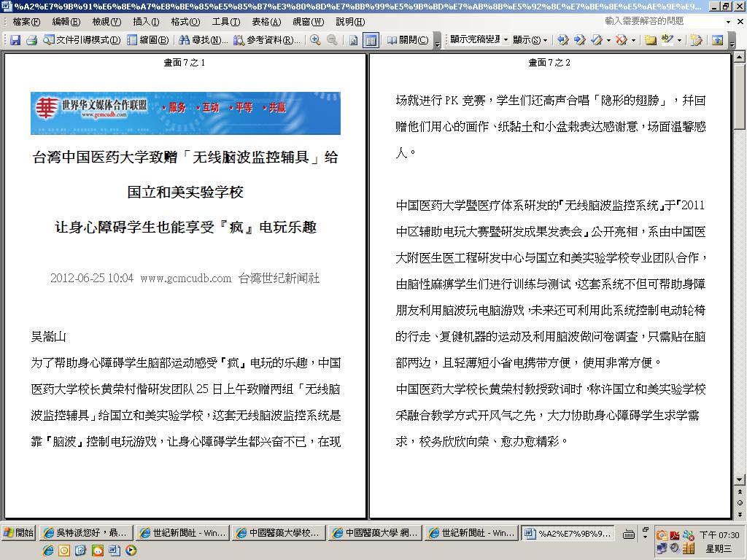Switch to 中國醫藥大學 網 taskbar window
This screenshot has height=560, width=747.
(x=376, y=533)
